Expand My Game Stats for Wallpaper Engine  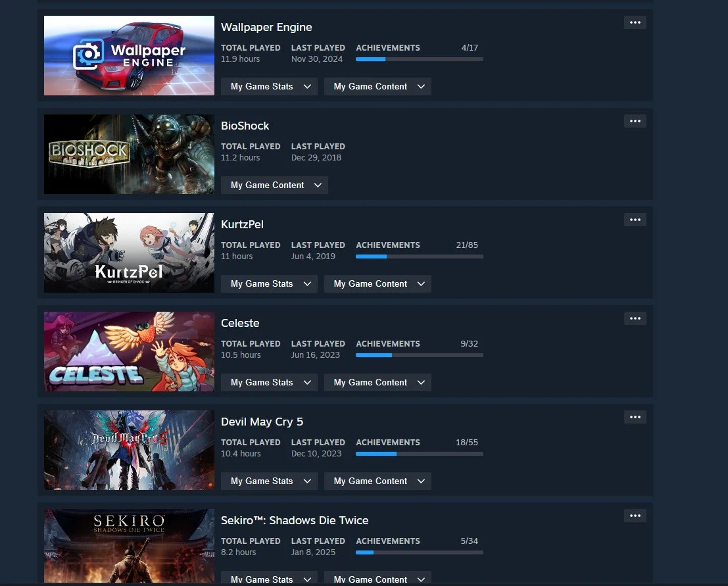point(269,86)
